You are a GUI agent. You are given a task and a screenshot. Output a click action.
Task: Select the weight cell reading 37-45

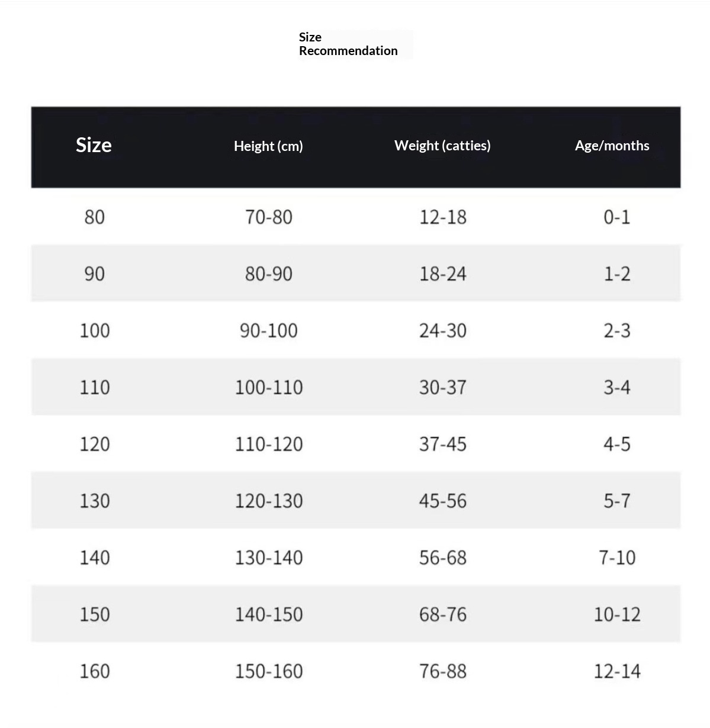(x=443, y=444)
